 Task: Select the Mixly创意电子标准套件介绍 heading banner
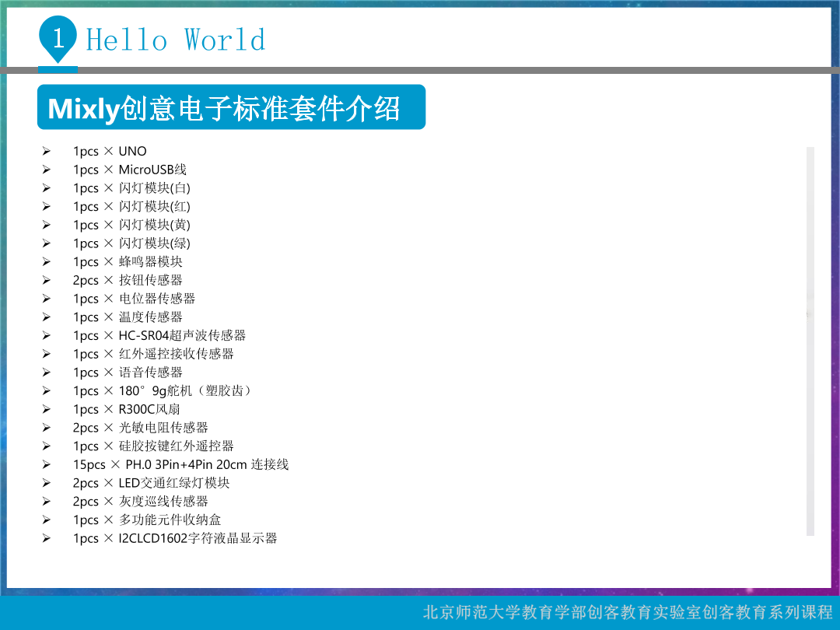pos(231,107)
